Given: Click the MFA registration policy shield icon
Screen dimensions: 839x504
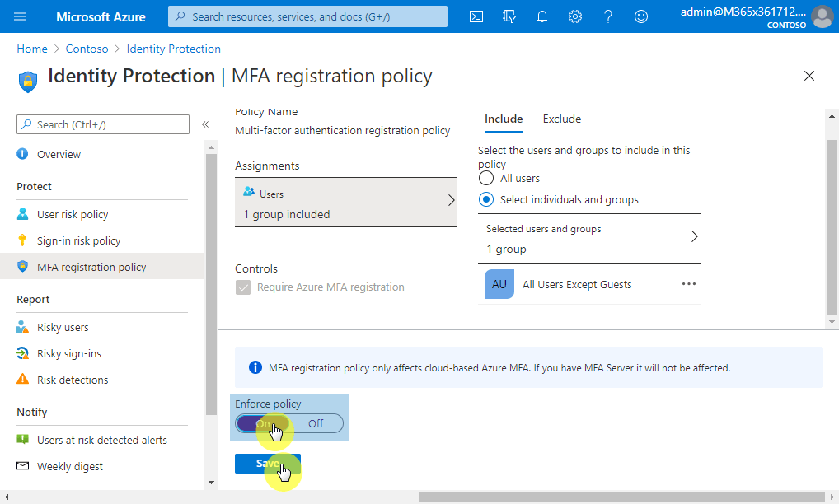Looking at the screenshot, I should (x=22, y=266).
